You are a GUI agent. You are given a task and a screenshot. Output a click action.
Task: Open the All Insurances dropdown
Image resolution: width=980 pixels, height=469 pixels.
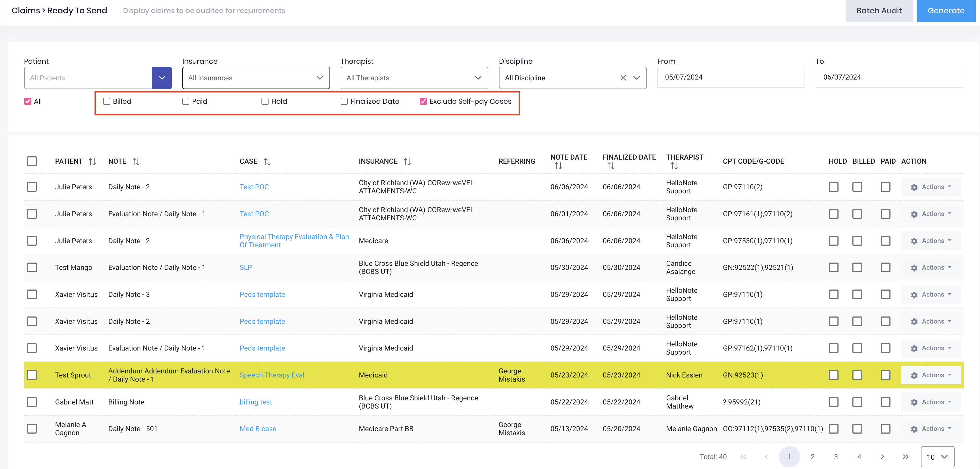[256, 78]
